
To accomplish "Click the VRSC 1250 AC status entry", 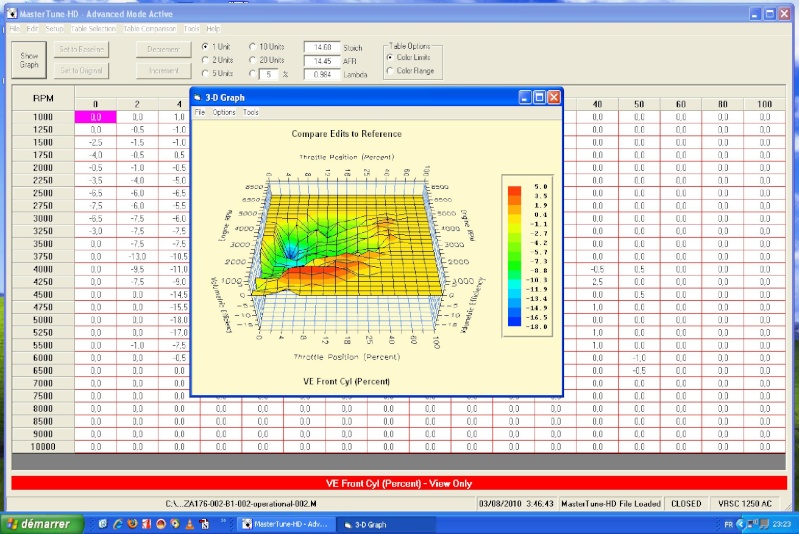I will (x=744, y=503).
